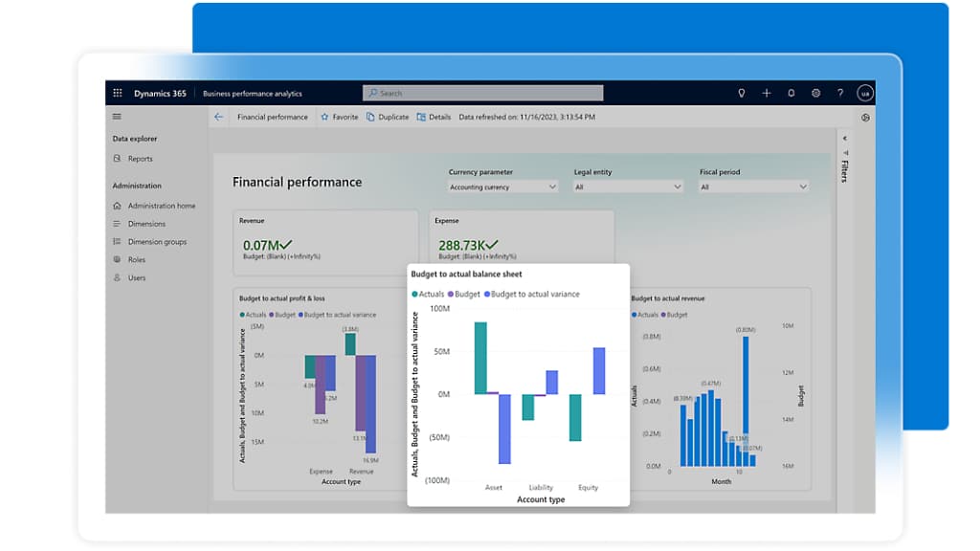Expand the Legal entity dropdown

628,187
